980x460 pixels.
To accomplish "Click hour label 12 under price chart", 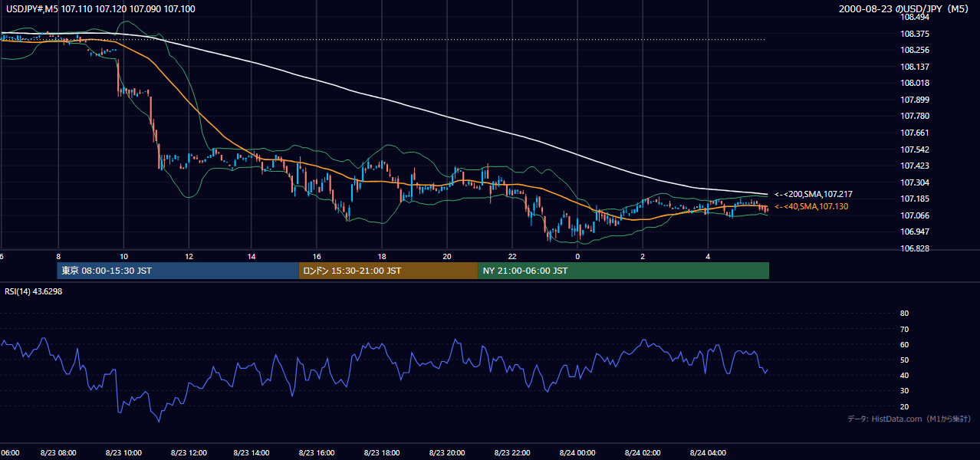I will (x=189, y=257).
